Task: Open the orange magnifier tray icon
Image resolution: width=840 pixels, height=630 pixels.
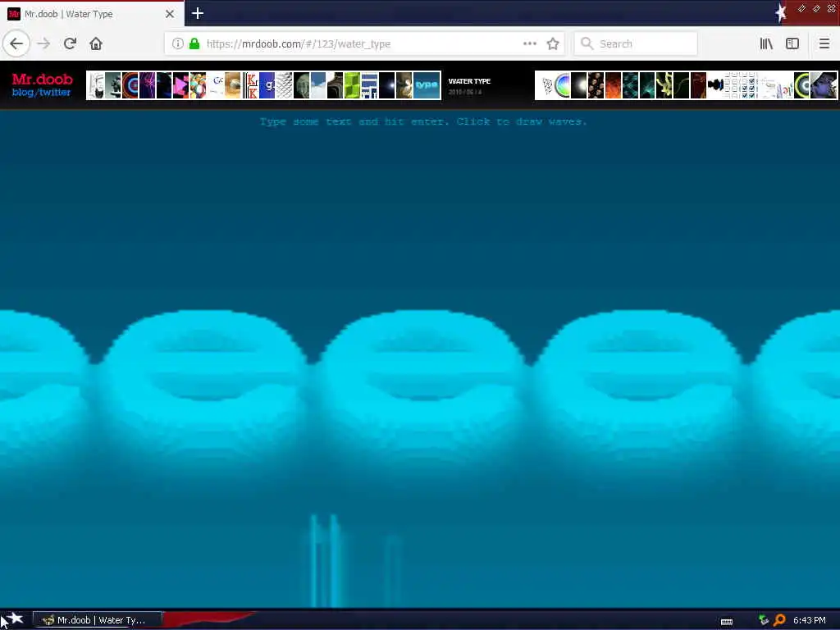Action: pyautogui.click(x=779, y=620)
